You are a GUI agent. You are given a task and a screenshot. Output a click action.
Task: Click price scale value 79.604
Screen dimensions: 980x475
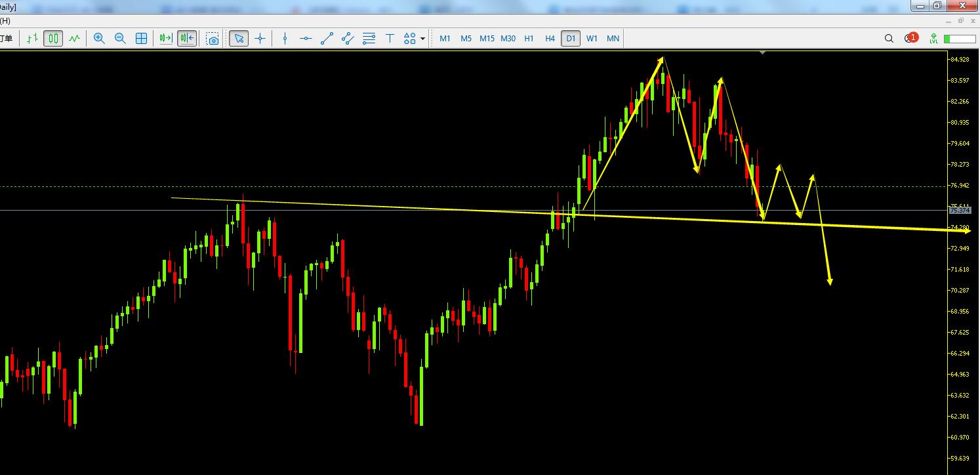(x=960, y=144)
